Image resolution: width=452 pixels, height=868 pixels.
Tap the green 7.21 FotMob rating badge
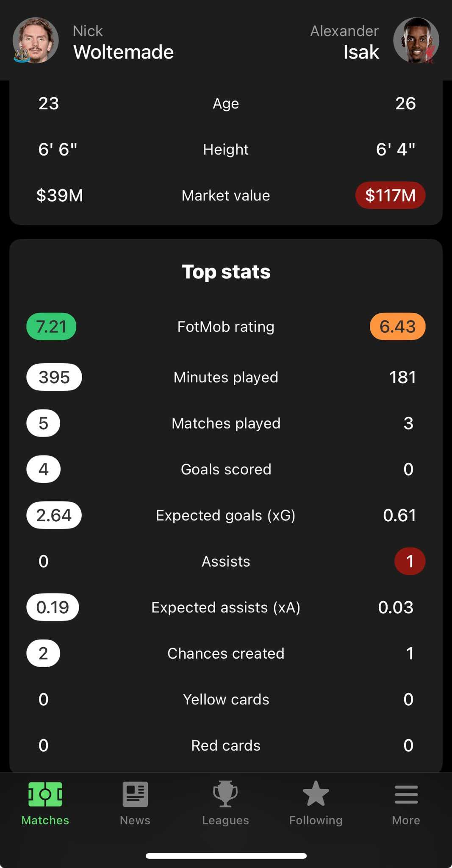(51, 326)
